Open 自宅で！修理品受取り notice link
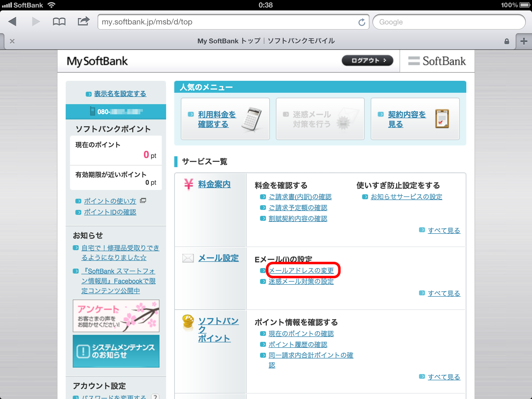Screen dimensions: 532x399 click(x=120, y=253)
